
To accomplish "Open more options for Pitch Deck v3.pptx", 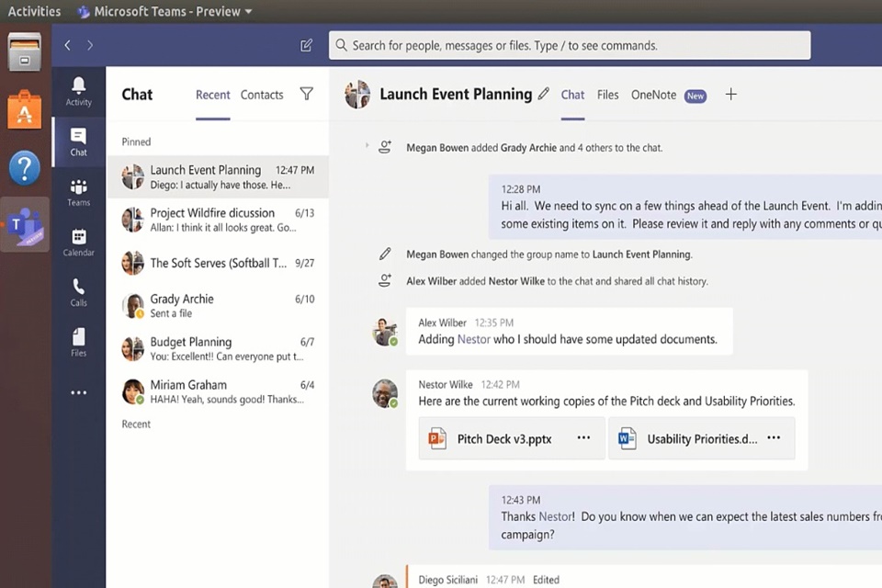I will (x=583, y=437).
